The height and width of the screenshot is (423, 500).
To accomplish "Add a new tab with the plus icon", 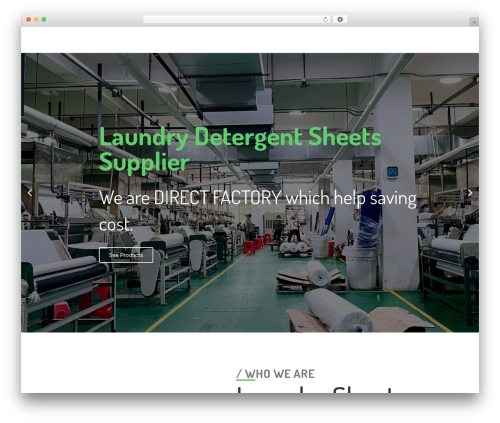I will [474, 22].
